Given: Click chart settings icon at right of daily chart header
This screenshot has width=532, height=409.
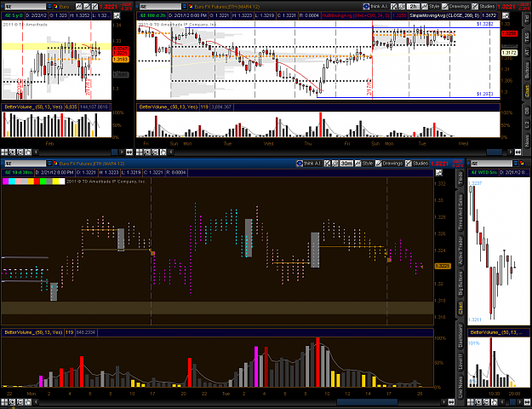Looking at the screenshot, I should pyautogui.click(x=117, y=15).
